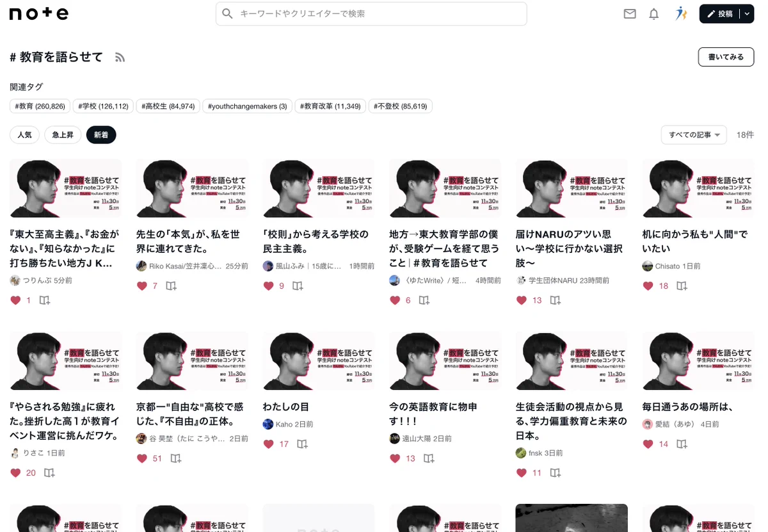Screen dimensions: 768x532
Task: Open the user profile avatar
Action: click(x=681, y=13)
